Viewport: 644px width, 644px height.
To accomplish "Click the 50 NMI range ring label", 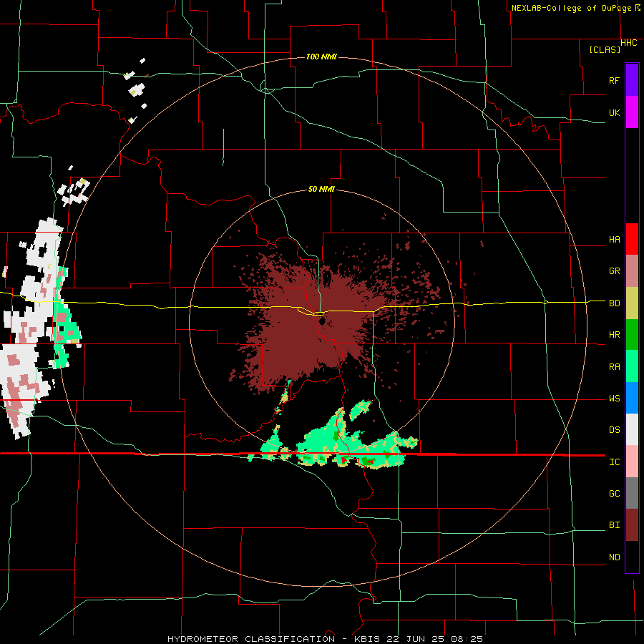I will point(321,189).
